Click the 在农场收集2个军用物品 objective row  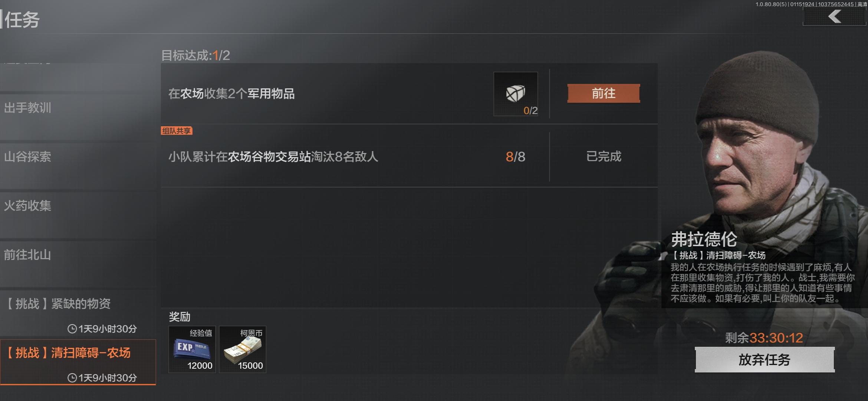coord(409,94)
